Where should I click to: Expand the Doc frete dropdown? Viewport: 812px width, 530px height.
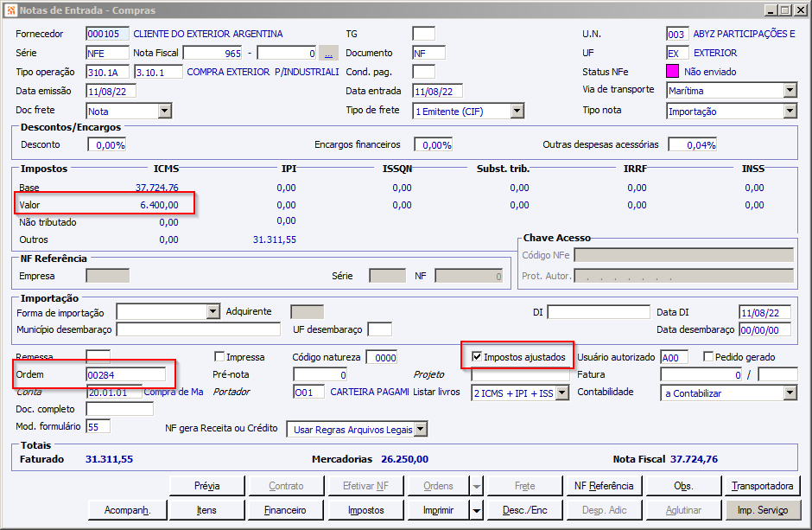[x=165, y=111]
